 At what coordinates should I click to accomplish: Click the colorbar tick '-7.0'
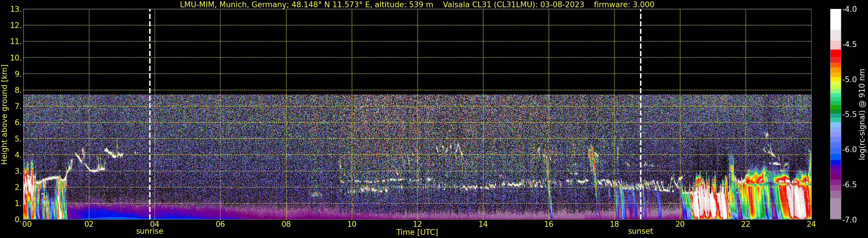pos(849,220)
